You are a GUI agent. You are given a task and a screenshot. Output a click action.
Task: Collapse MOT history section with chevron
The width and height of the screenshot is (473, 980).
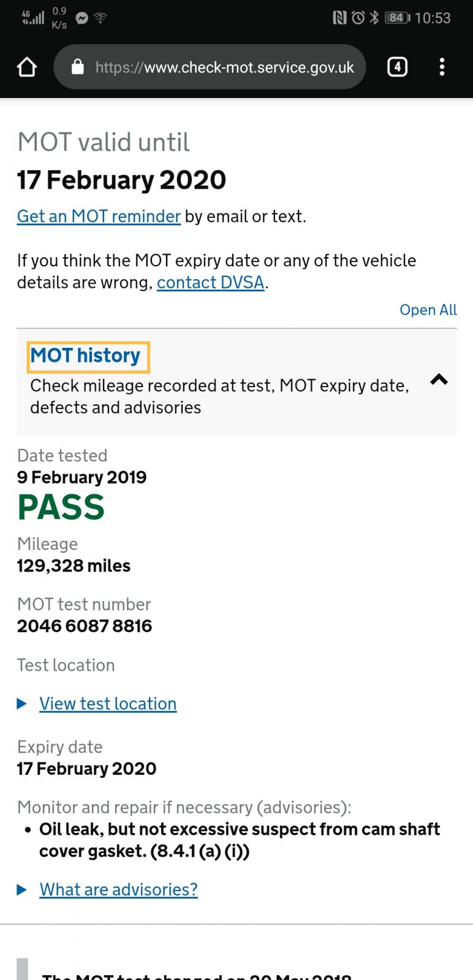tap(439, 380)
